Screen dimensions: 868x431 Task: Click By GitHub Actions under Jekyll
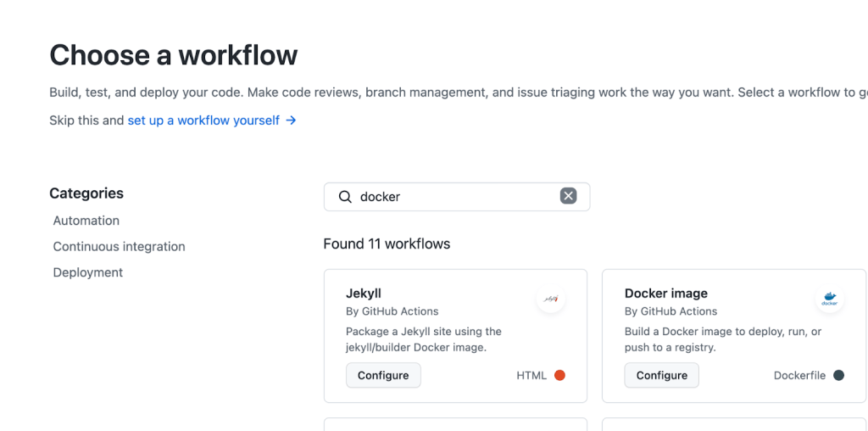pos(392,311)
